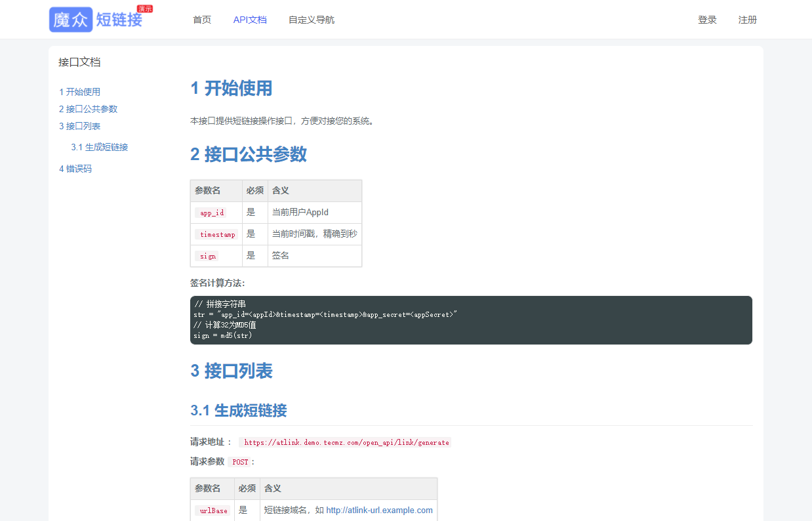This screenshot has width=812, height=521.
Task: Open the 自定义导航 menu item
Action: point(312,20)
